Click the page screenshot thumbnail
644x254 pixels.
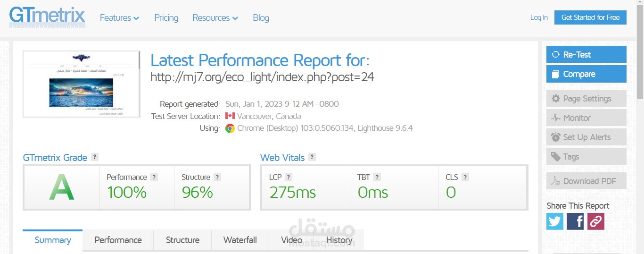(82, 84)
